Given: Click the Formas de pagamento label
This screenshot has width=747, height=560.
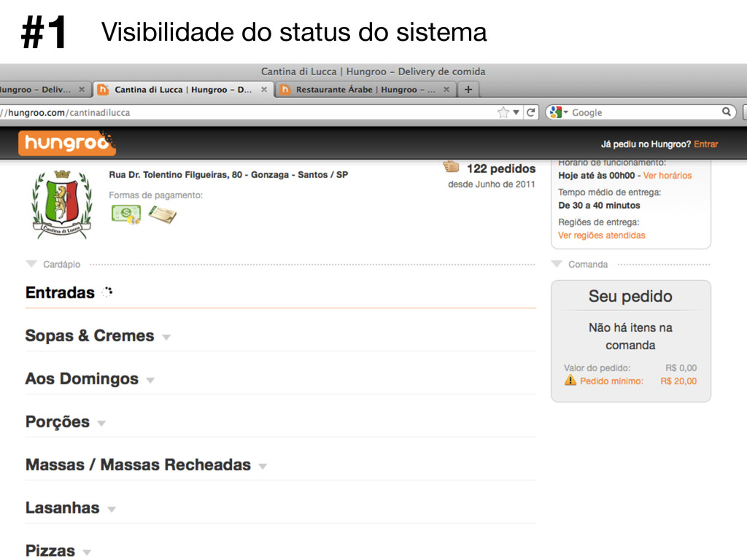Looking at the screenshot, I should click(x=156, y=195).
